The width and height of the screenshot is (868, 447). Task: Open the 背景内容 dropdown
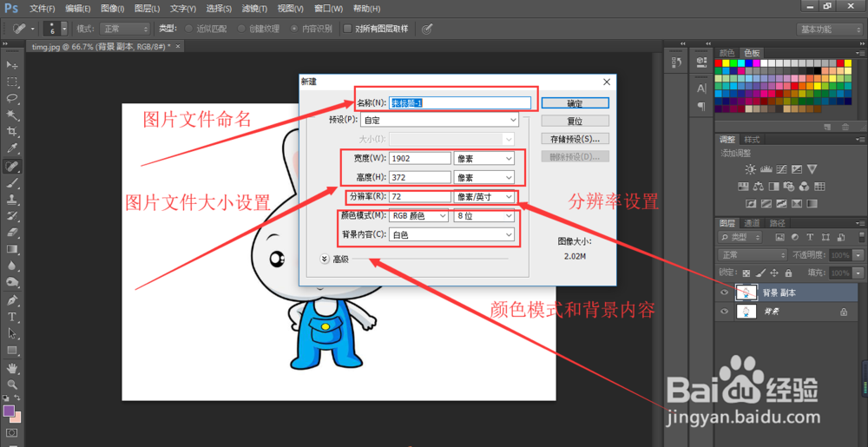[451, 235]
